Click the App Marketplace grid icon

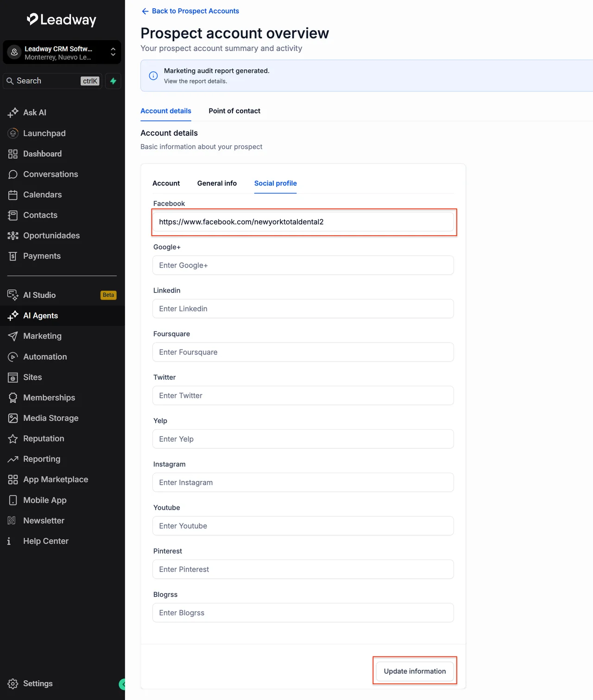(x=13, y=480)
